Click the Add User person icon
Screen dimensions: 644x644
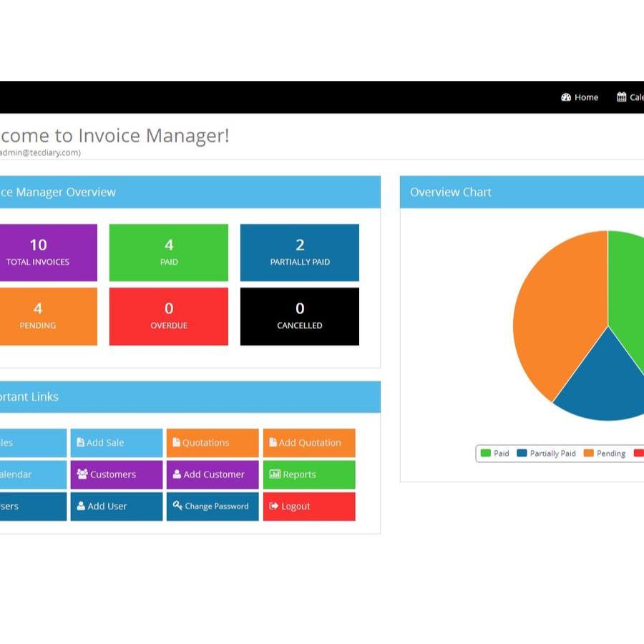click(81, 506)
